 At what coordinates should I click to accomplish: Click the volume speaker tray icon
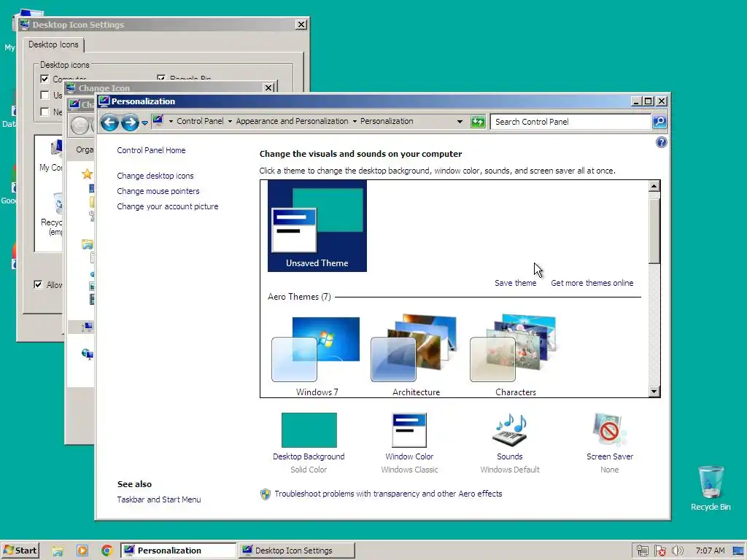pyautogui.click(x=677, y=551)
